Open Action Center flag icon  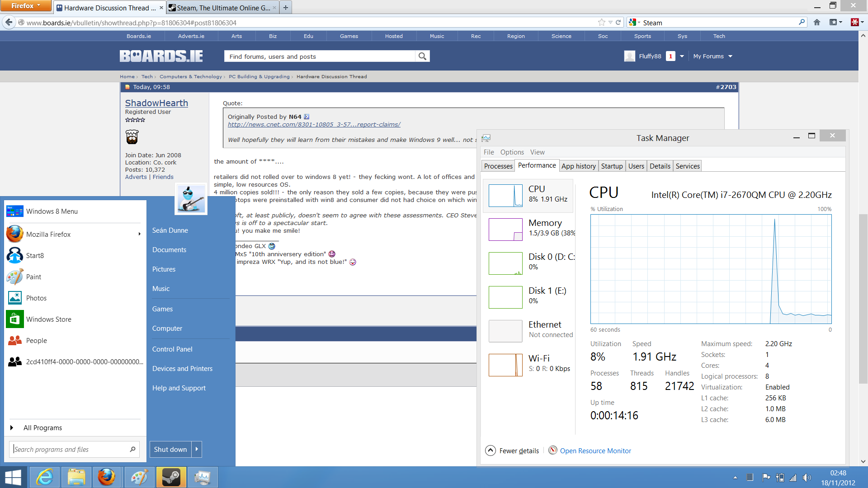(x=766, y=478)
